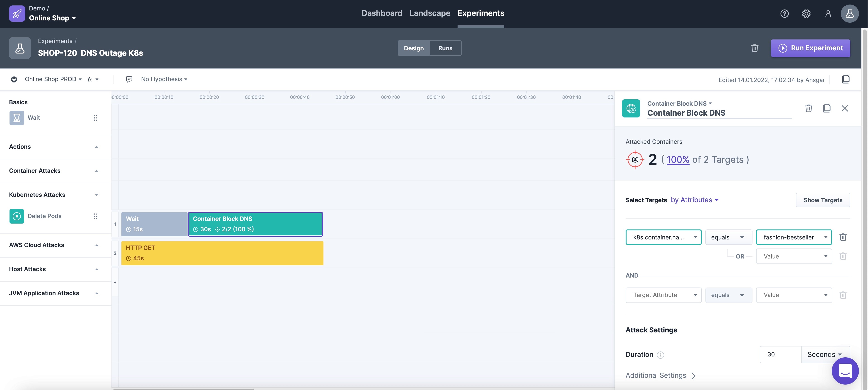
Task: Go to the Dashboard tab
Action: click(x=381, y=14)
